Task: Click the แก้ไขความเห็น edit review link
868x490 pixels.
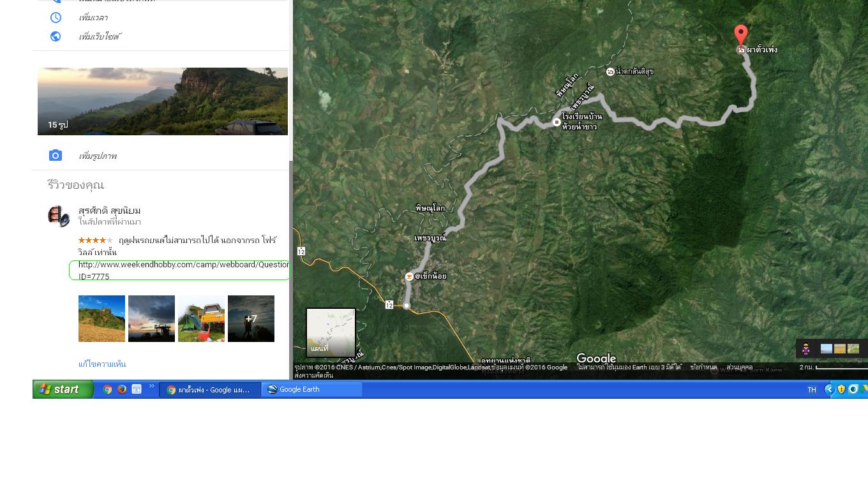Action: (x=102, y=364)
